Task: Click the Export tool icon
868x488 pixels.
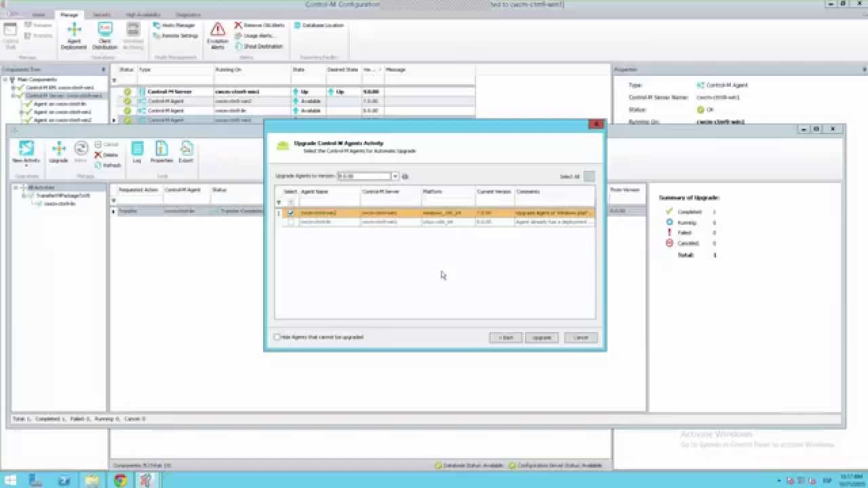Action: coord(186,153)
